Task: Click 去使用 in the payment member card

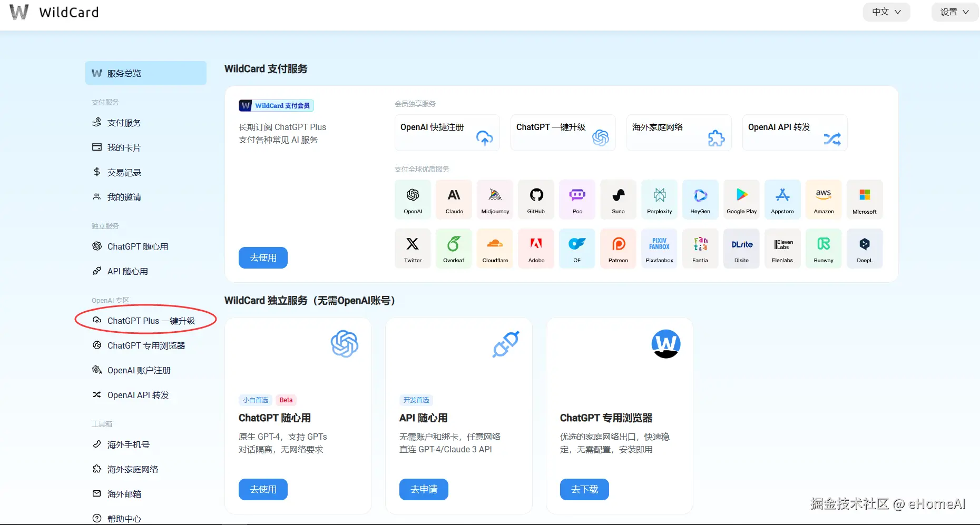Action: 263,257
